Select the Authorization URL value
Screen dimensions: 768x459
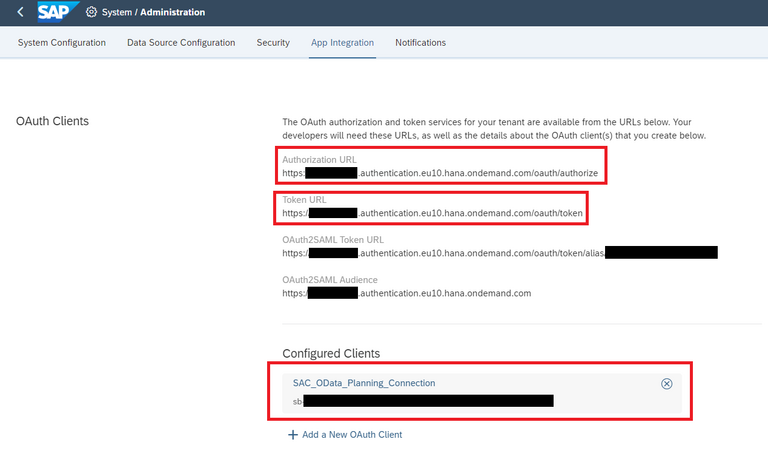pyautogui.click(x=440, y=173)
